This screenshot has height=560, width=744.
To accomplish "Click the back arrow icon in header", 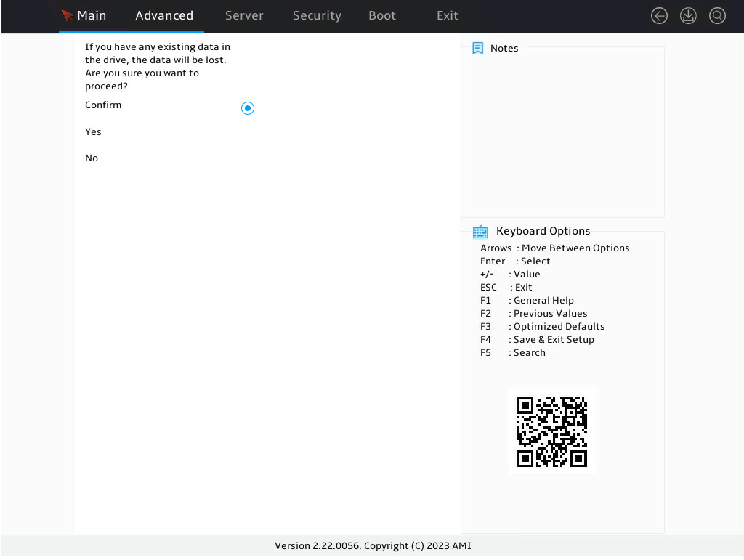I will [x=659, y=16].
